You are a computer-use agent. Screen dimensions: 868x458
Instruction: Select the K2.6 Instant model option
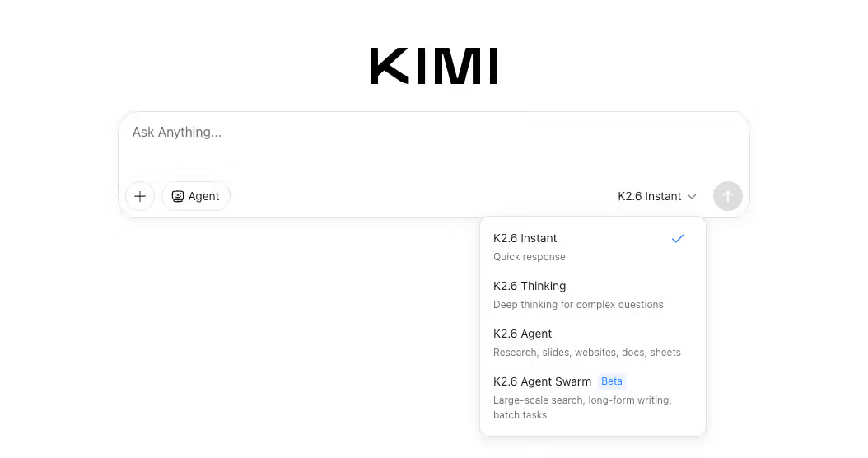pos(592,247)
